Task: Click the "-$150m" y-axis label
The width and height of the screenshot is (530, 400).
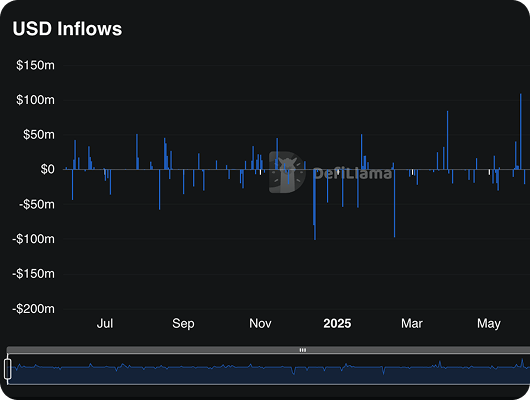Action: pos(33,274)
